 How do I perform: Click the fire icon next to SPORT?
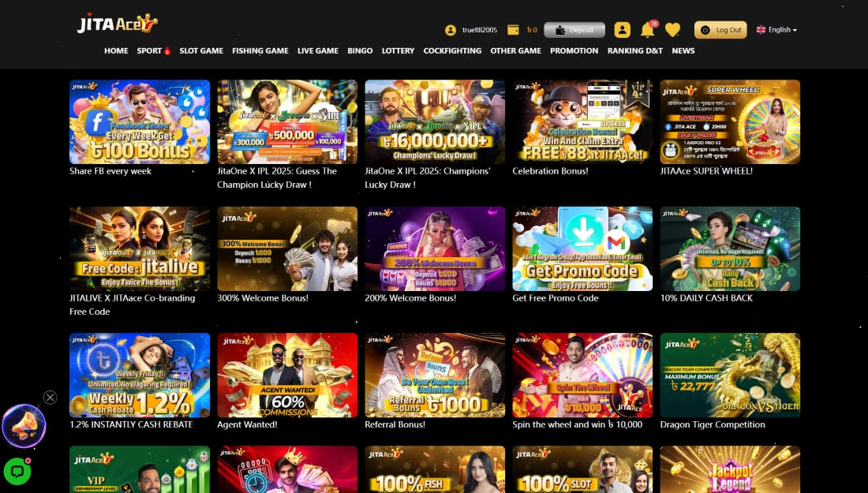click(167, 51)
